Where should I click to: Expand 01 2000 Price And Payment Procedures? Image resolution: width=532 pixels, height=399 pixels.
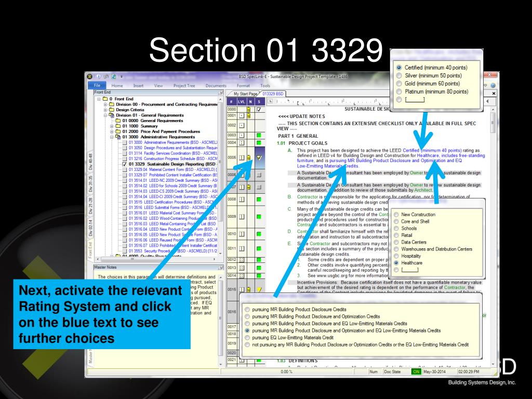point(112,131)
